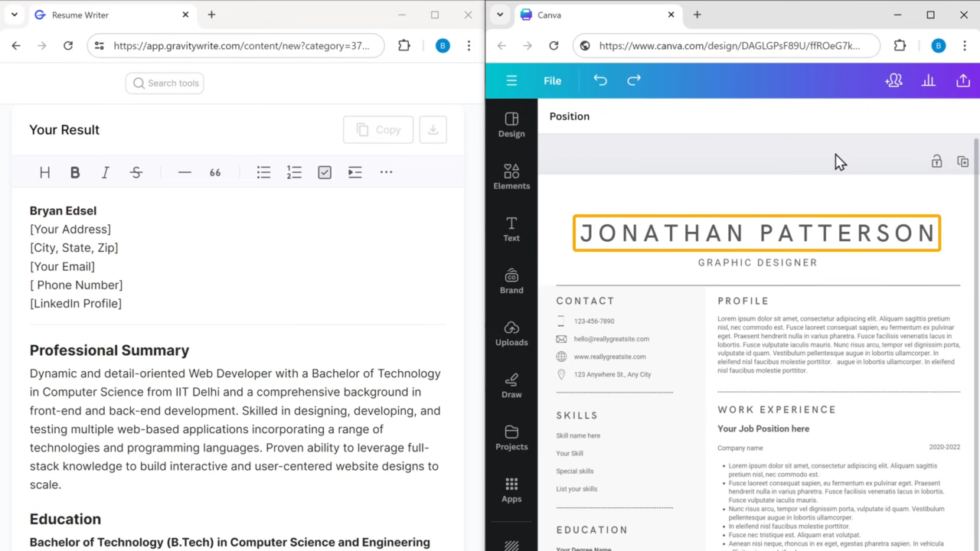Open Canva collaborators share icon
The height and width of the screenshot is (551, 980).
tap(893, 80)
